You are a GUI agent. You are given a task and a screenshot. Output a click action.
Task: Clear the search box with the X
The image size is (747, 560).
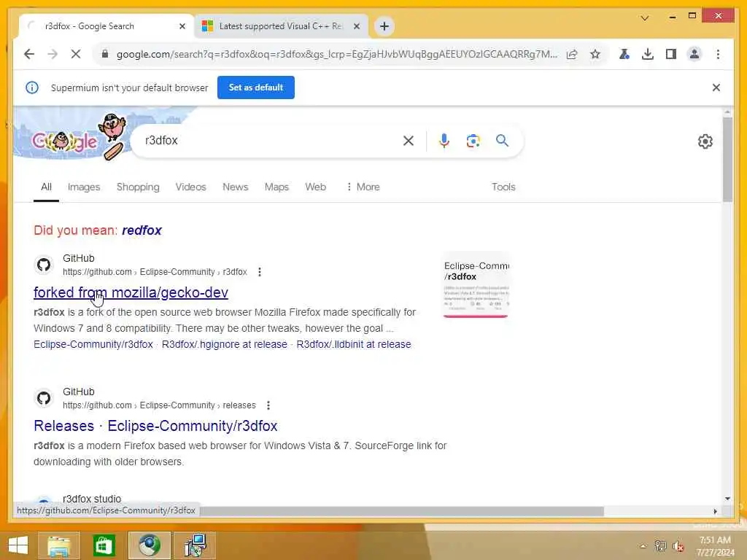(x=409, y=141)
